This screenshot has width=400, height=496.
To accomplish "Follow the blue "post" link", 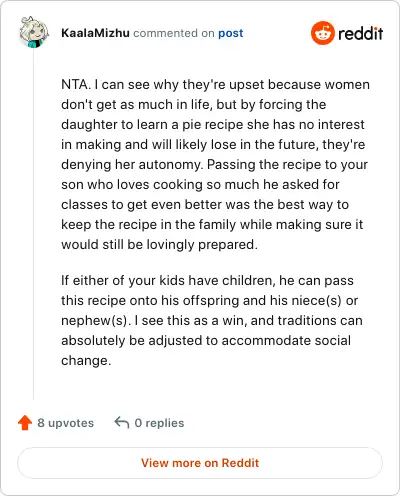I will [231, 33].
